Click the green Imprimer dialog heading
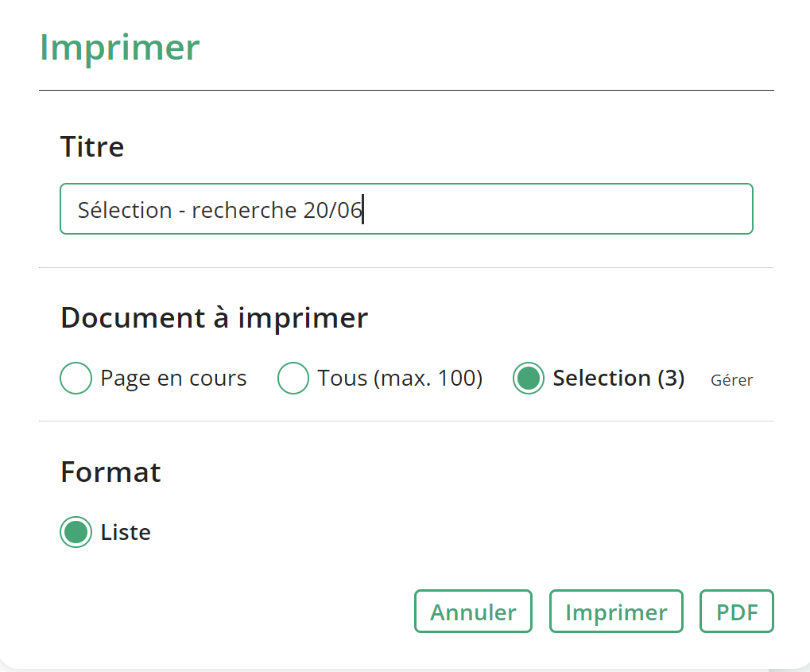 [x=119, y=48]
